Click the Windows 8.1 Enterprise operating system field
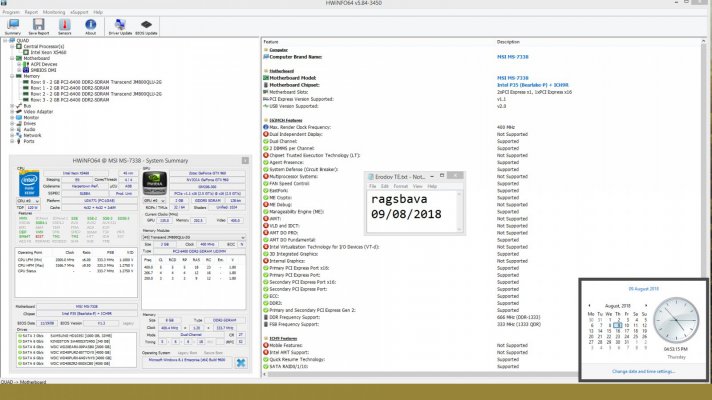This screenshot has width=712, height=400. click(187, 360)
